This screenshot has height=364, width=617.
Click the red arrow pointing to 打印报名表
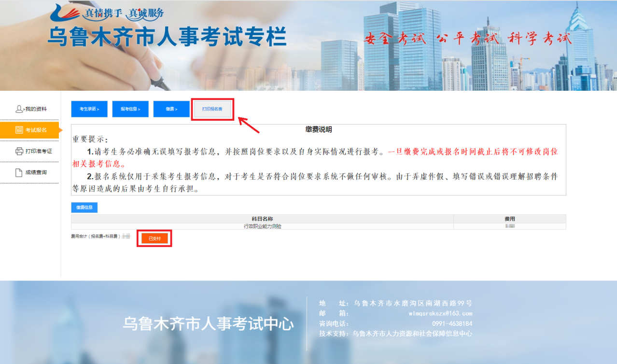tap(250, 125)
